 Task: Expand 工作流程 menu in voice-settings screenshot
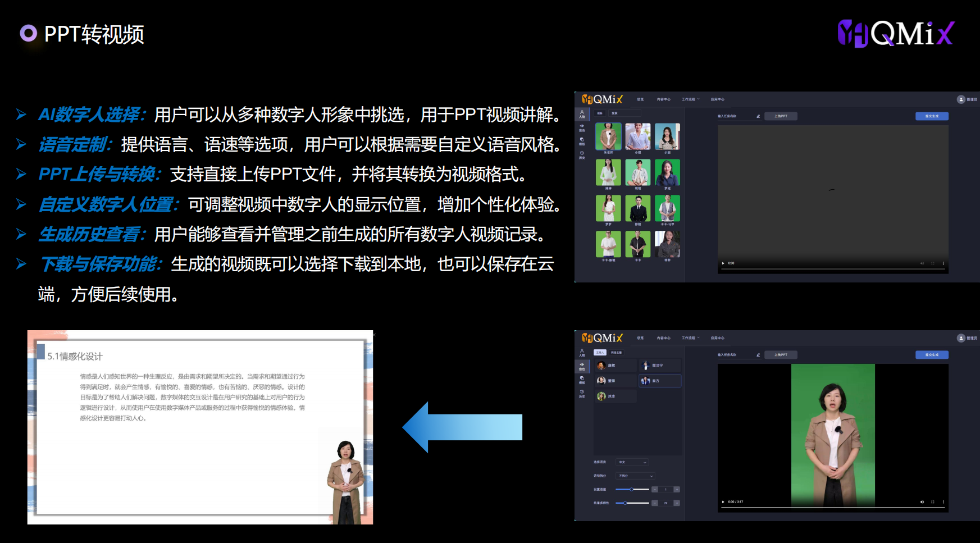[690, 338]
